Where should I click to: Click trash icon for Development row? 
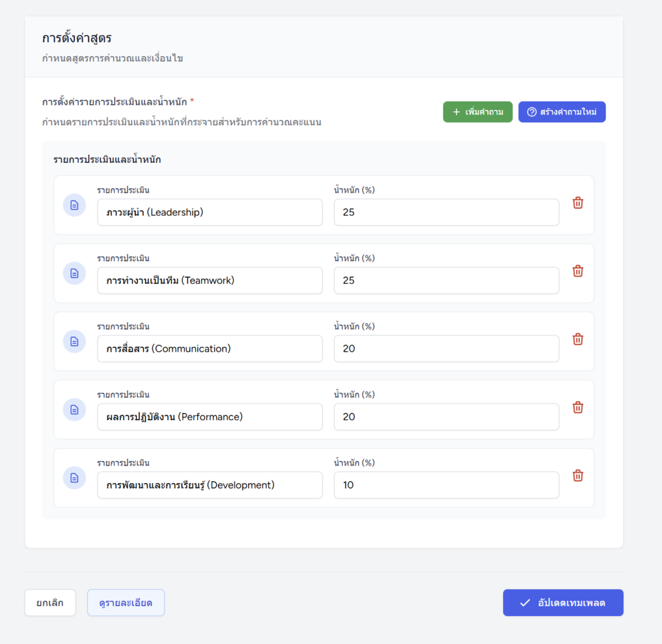point(578,476)
